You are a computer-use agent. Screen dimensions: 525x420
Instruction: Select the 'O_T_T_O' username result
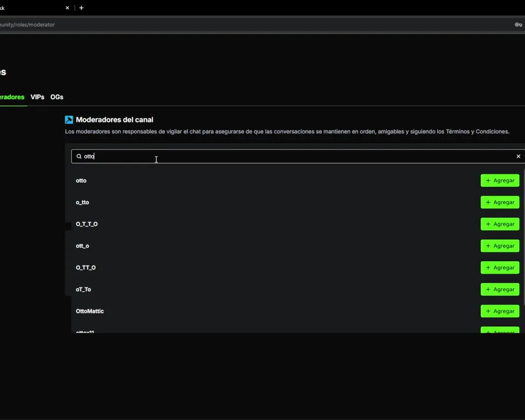[x=87, y=224]
